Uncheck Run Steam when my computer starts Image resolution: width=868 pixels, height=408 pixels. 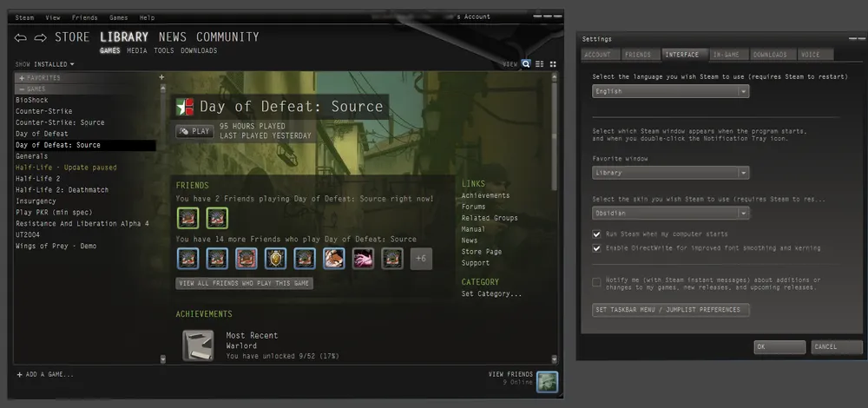click(596, 234)
